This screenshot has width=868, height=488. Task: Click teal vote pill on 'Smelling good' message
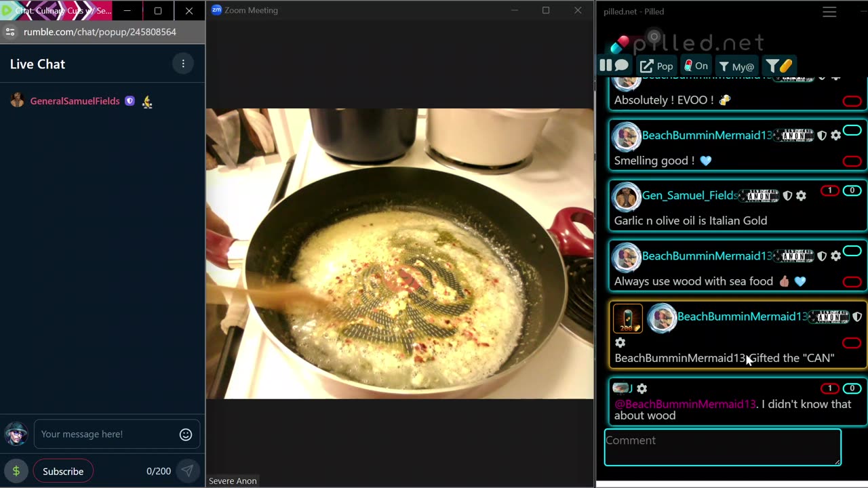click(852, 130)
